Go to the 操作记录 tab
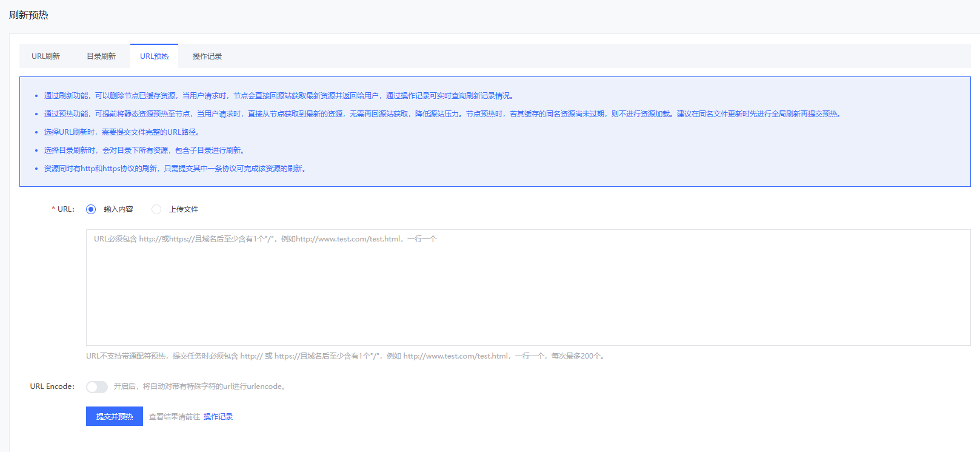The height and width of the screenshot is (452, 980). pyautogui.click(x=207, y=56)
